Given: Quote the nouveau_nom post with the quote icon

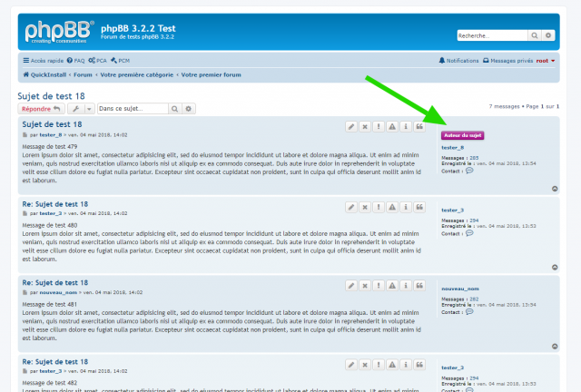Looking at the screenshot, I should (419, 285).
